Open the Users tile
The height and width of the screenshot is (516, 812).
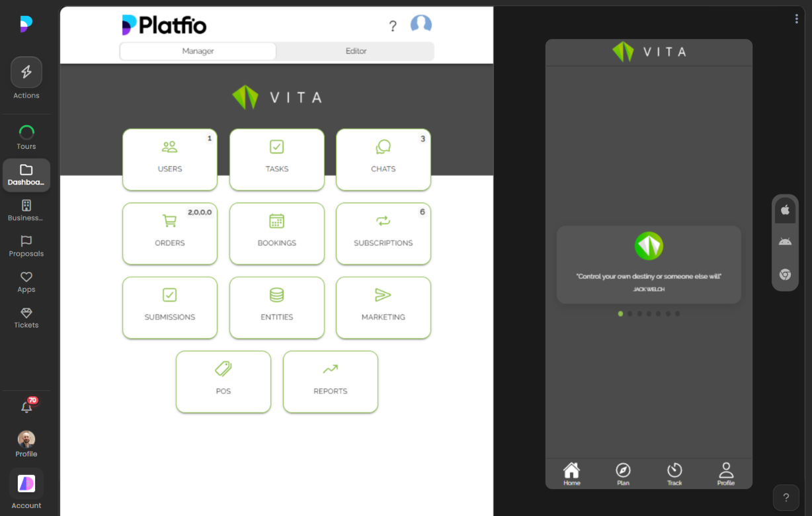click(170, 159)
